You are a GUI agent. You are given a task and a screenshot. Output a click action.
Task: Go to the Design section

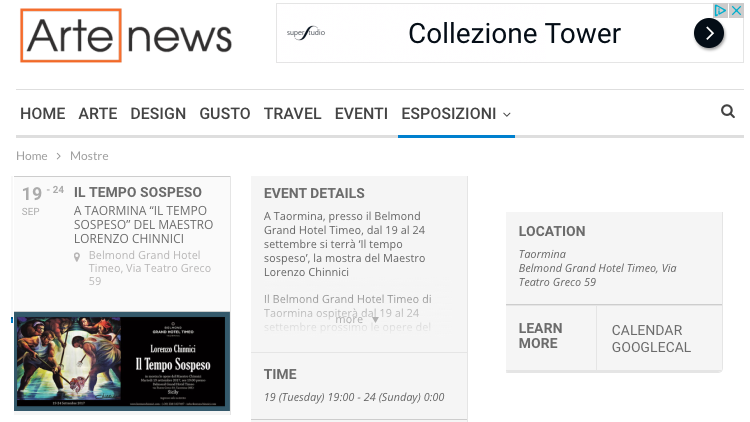click(158, 114)
